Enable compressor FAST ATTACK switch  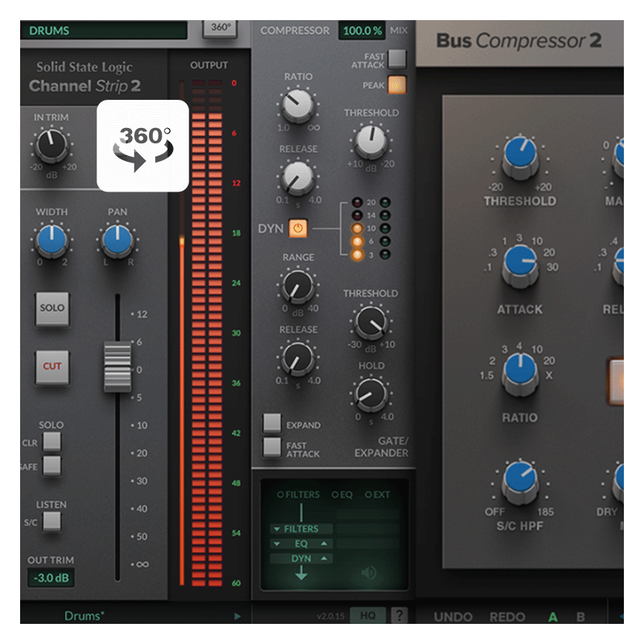(397, 58)
